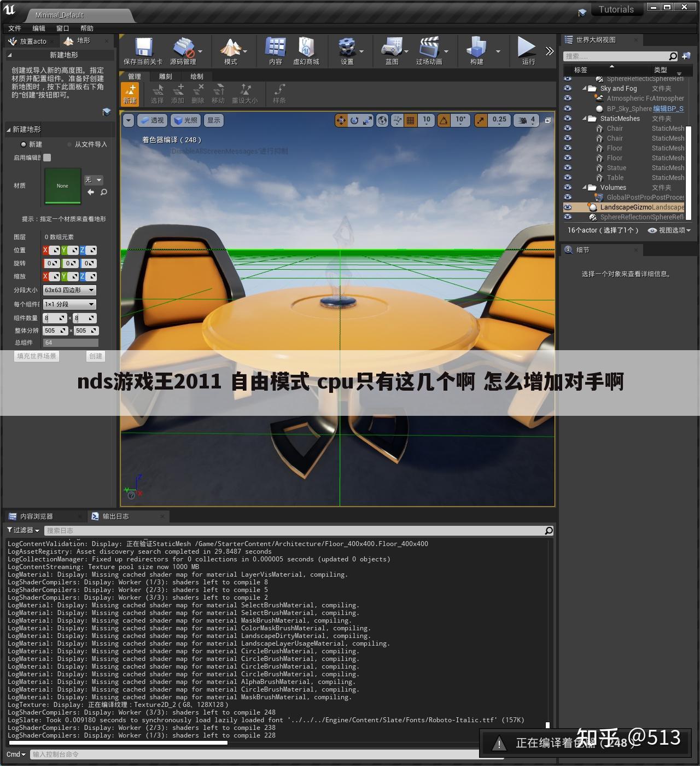Click Perspective (透视) viewport button
Viewport: 700px width, 766px height.
click(152, 120)
